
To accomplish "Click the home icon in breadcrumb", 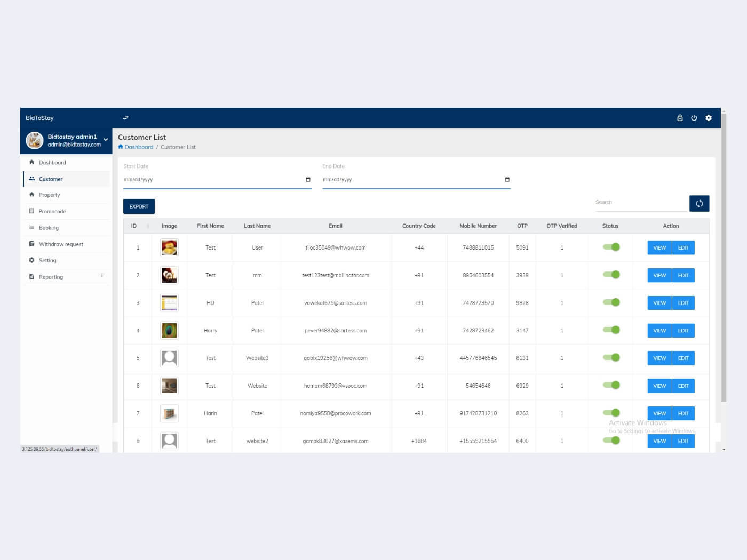I will coord(121,147).
